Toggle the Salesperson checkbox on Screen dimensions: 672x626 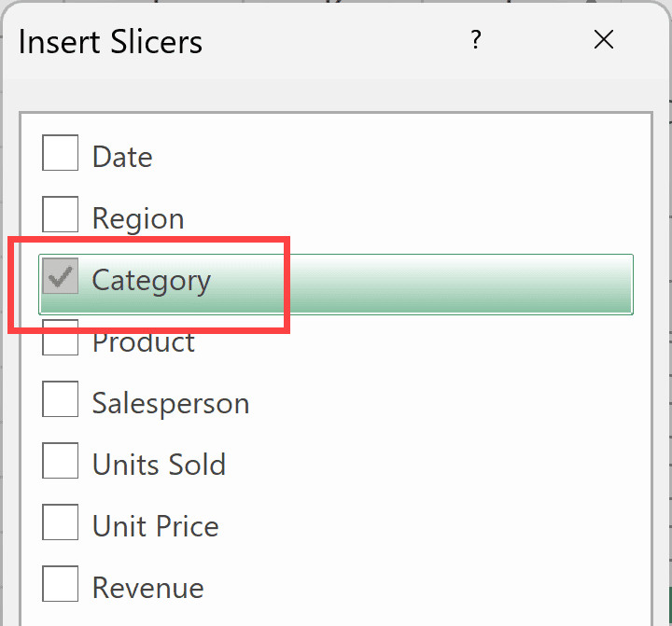point(61,401)
